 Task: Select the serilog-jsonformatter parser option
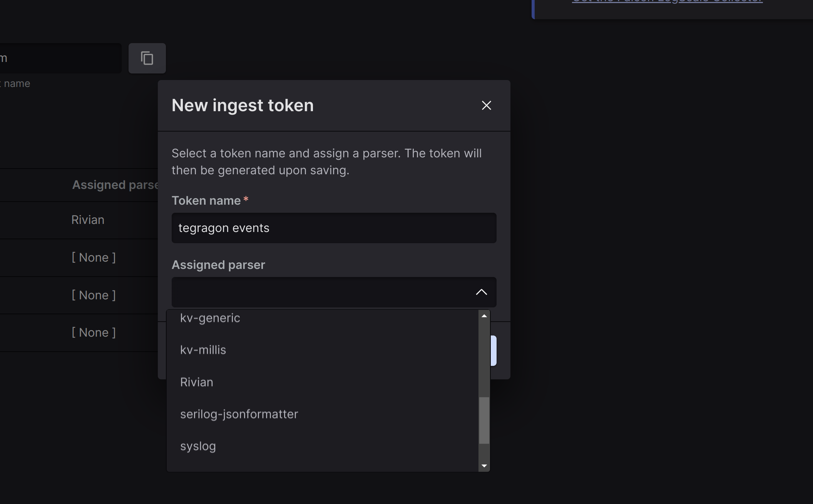coord(239,414)
